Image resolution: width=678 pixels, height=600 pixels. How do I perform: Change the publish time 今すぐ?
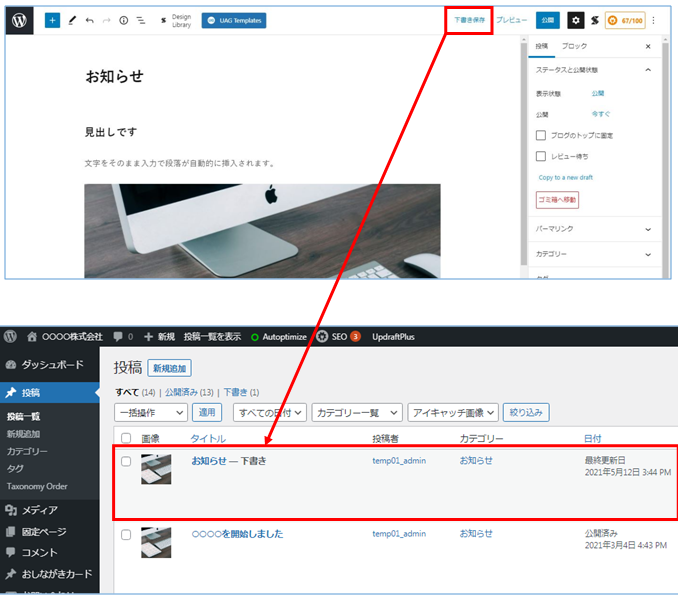tap(601, 114)
